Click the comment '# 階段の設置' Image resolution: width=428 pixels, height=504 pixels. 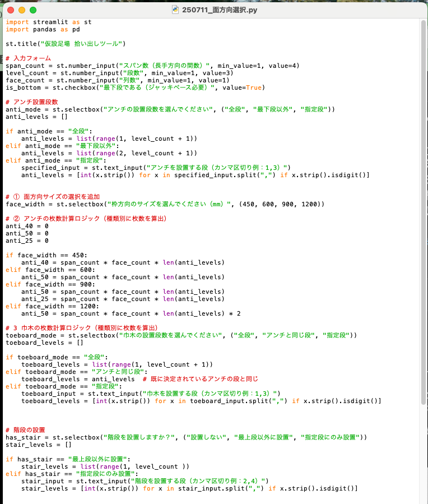tap(25, 431)
